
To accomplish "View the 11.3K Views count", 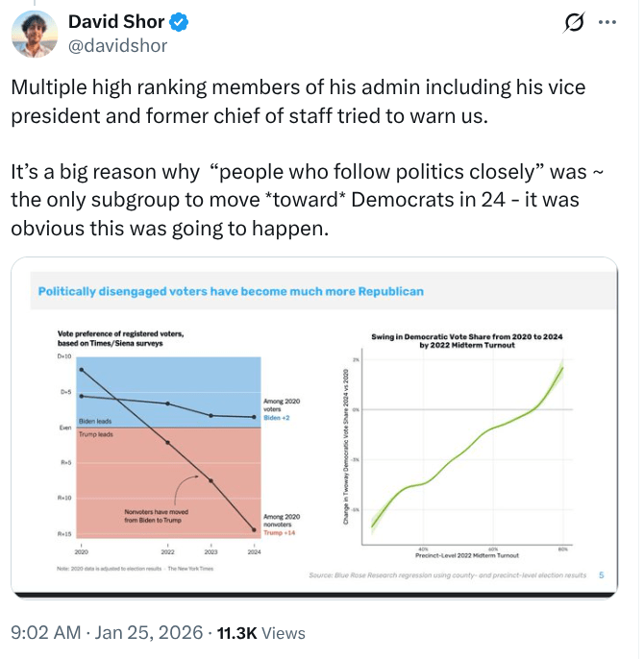I will pyautogui.click(x=261, y=633).
